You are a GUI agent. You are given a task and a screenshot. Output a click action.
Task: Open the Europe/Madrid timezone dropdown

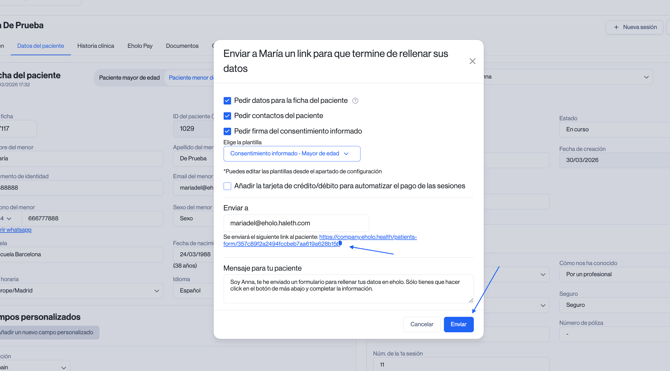(x=81, y=291)
